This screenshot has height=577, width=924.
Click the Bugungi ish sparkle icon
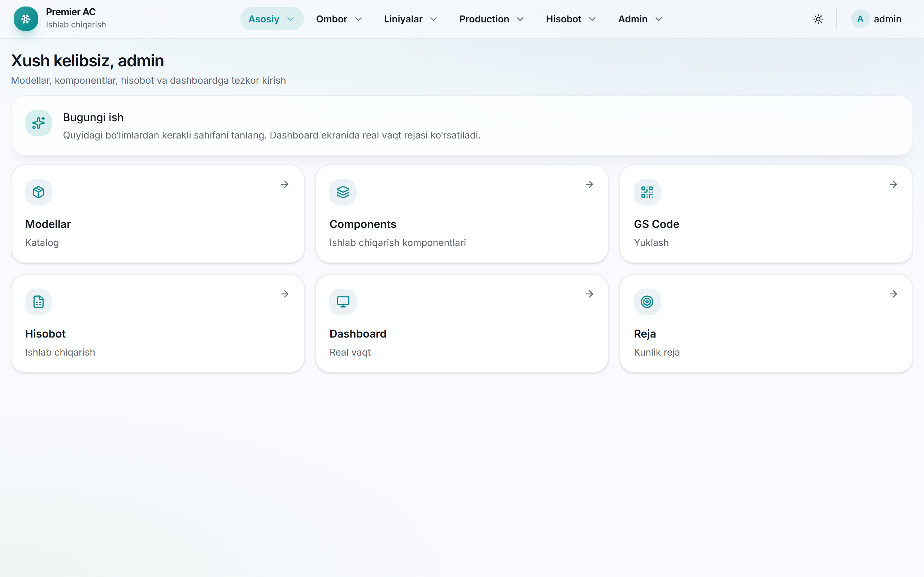pos(39,123)
